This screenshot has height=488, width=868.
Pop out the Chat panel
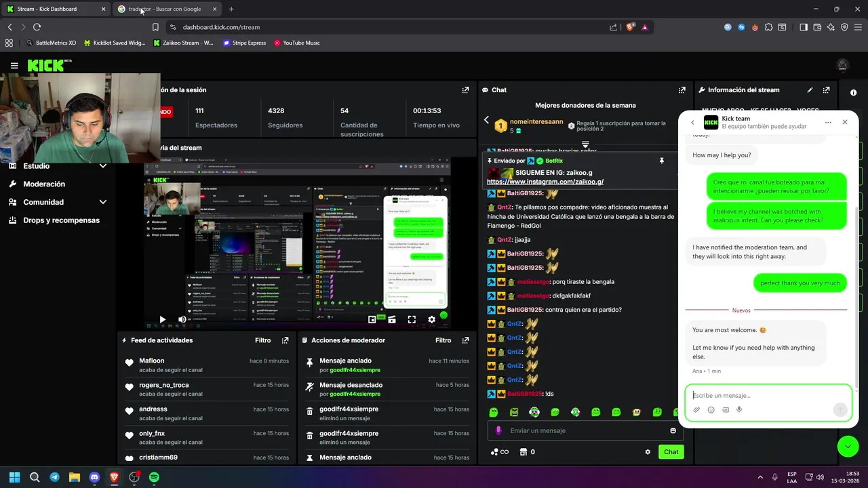(x=682, y=89)
